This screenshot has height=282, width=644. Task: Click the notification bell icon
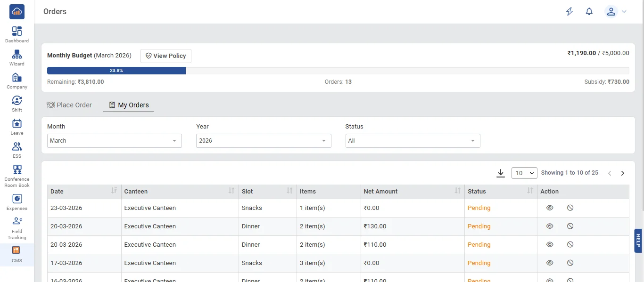click(589, 12)
